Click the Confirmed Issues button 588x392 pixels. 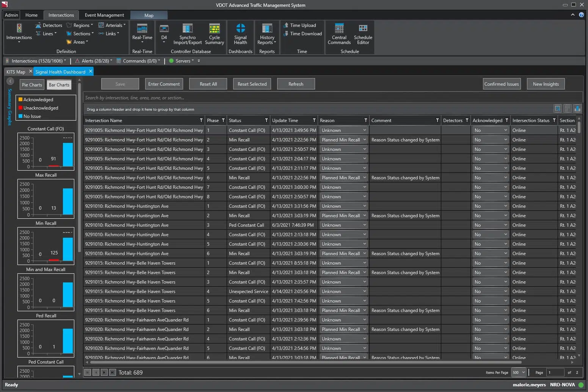point(502,84)
